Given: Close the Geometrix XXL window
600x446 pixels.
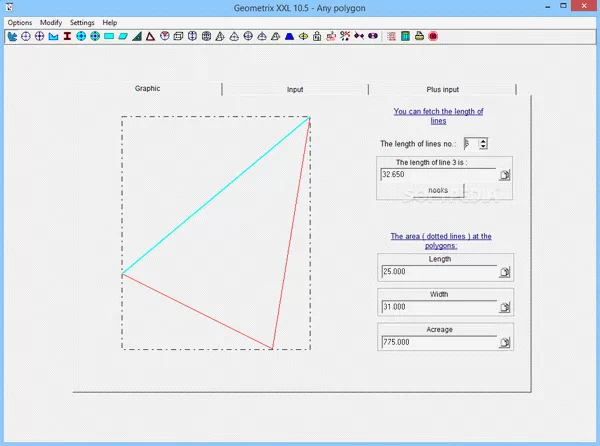Looking at the screenshot, I should (584, 6).
